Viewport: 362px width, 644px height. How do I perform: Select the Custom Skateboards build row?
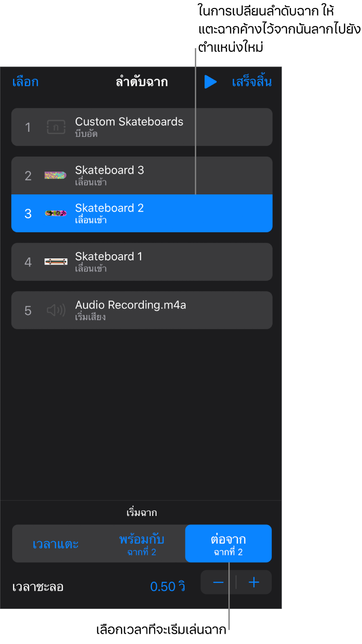(142, 127)
